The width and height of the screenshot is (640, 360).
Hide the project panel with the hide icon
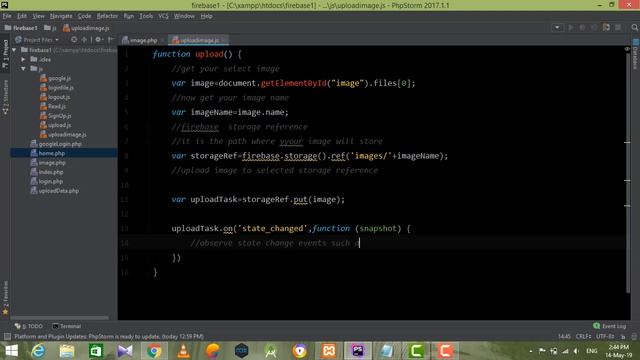(x=111, y=40)
